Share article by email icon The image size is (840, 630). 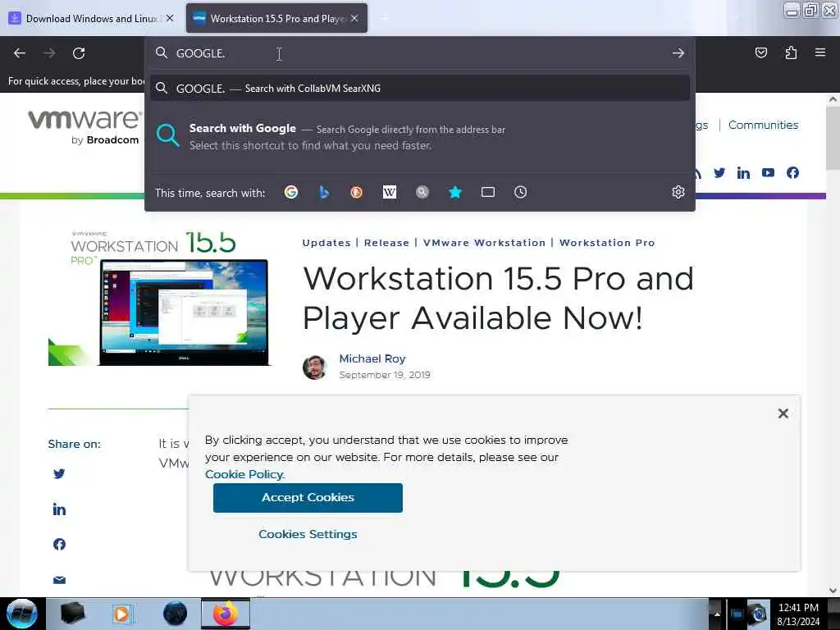59,580
